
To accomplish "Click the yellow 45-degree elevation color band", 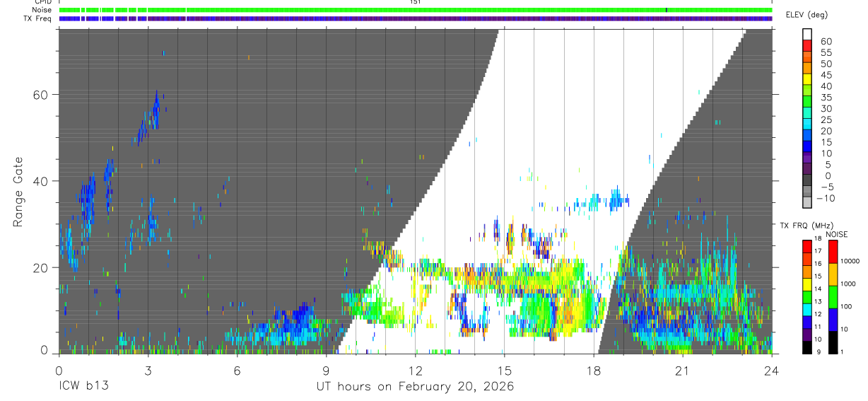I will [807, 79].
